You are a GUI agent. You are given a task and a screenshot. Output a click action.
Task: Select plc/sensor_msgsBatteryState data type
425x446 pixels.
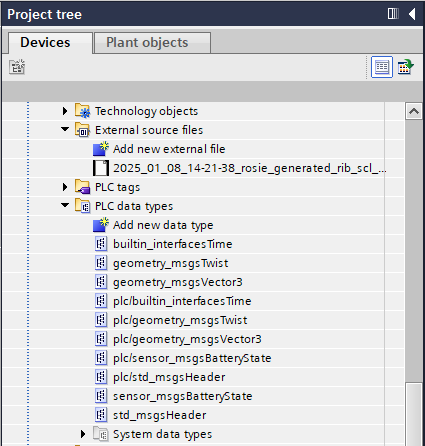(x=192, y=358)
